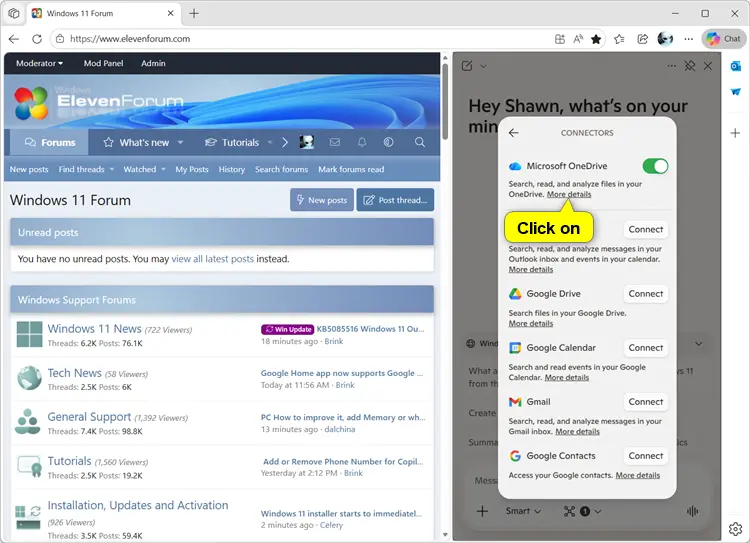Expand the chevron beside new chat icon
The height and width of the screenshot is (543, 750).
click(x=483, y=66)
